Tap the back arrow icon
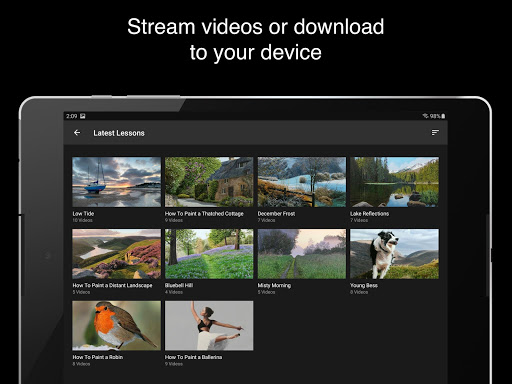512x384 pixels. [77, 133]
